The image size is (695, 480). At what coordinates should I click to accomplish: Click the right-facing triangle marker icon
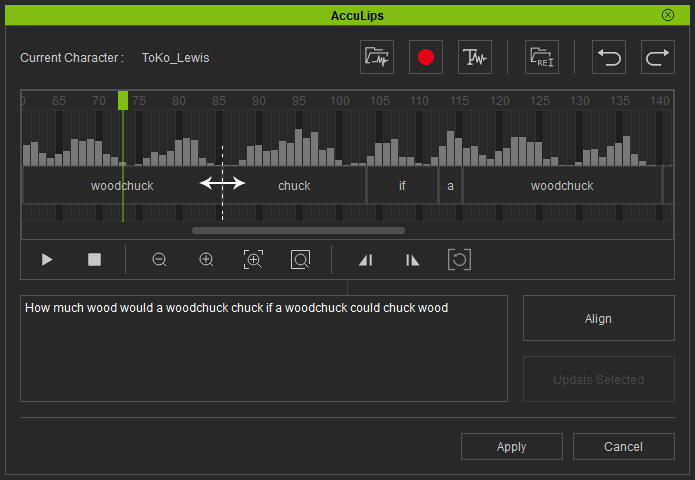click(412, 260)
